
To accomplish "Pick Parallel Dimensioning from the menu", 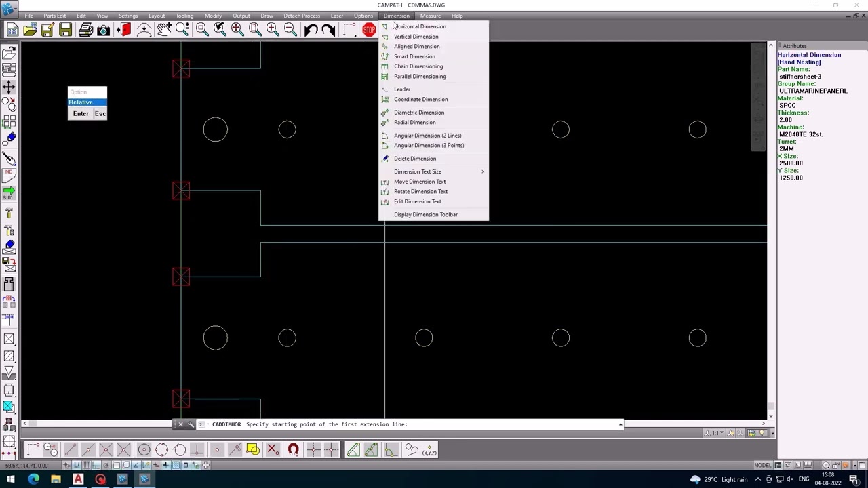I will 433,77.
